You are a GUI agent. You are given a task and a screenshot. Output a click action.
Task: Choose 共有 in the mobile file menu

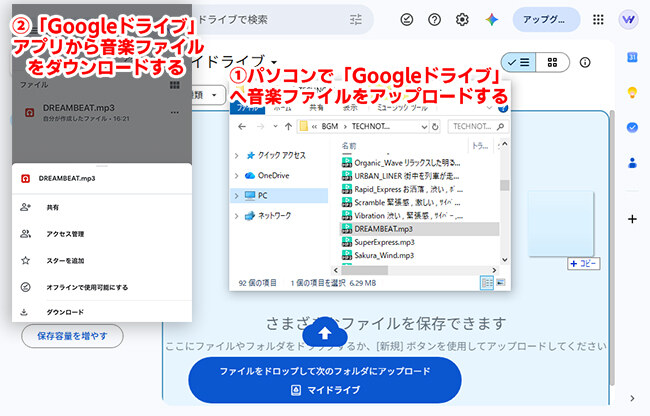pos(102,207)
